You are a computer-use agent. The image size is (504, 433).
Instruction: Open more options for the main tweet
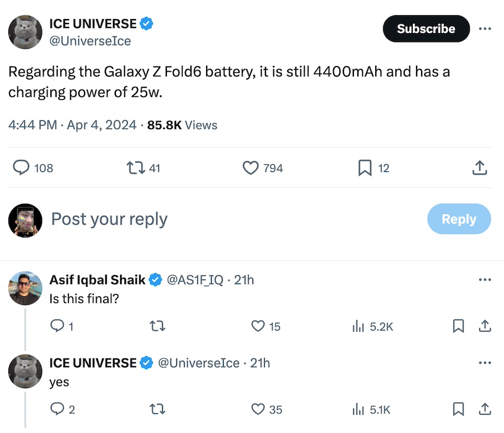tap(485, 29)
